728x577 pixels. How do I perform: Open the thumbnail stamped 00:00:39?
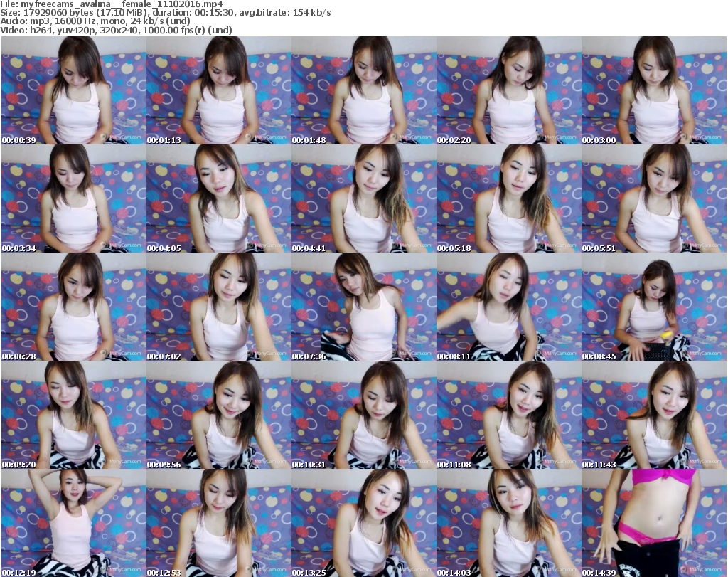point(74,90)
